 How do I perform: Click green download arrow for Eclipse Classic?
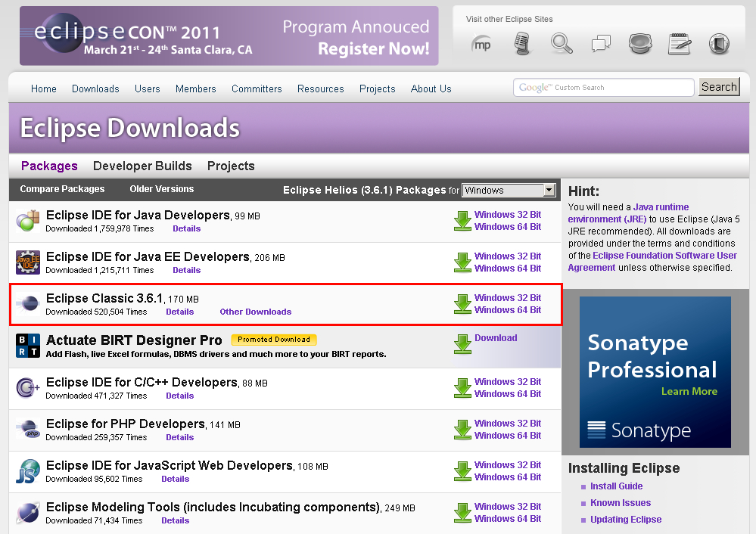(x=462, y=304)
